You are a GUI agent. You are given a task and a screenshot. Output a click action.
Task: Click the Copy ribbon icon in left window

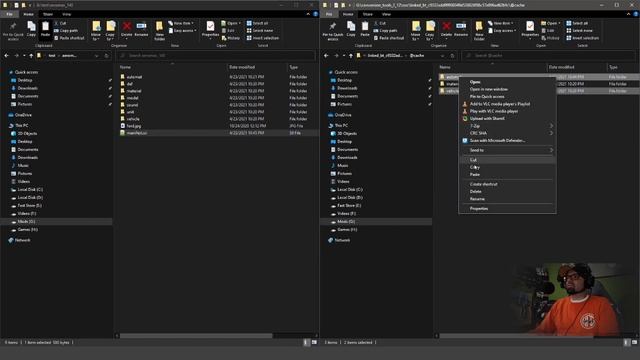point(31,29)
